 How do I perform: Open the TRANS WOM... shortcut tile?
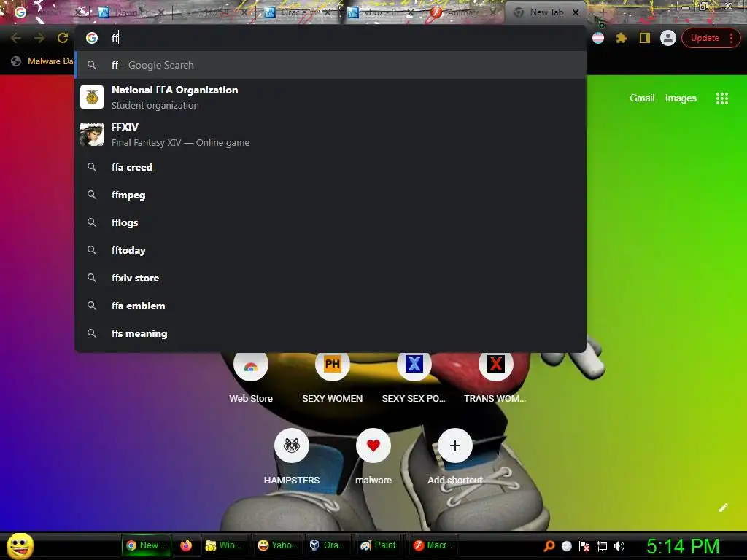point(495,378)
